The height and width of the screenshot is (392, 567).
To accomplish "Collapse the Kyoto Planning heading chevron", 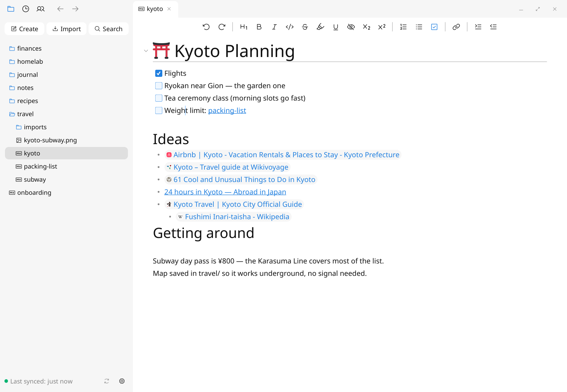I will click(146, 51).
